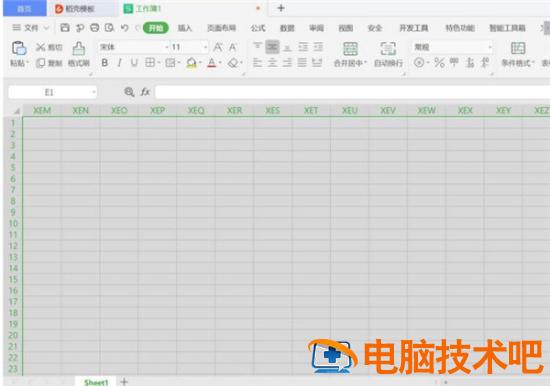Screen dimensions: 550x386
Task: Click the justify alignment icon
Action: point(302,63)
